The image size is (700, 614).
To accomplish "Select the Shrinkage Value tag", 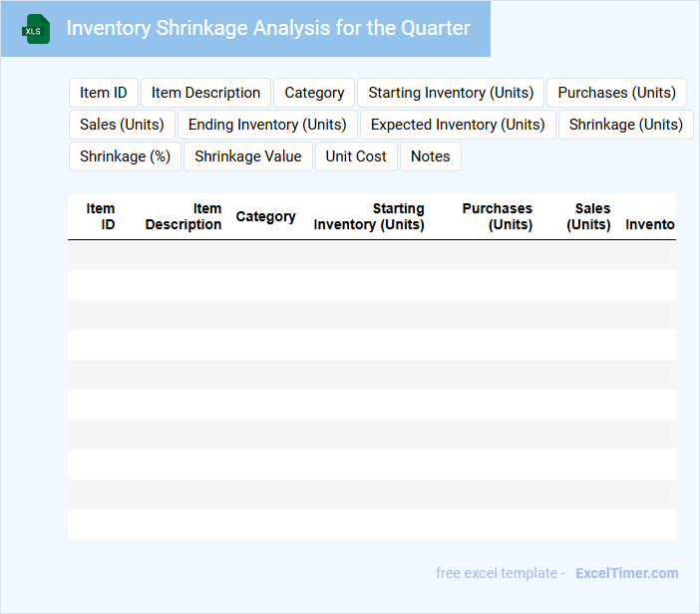I will pos(248,156).
